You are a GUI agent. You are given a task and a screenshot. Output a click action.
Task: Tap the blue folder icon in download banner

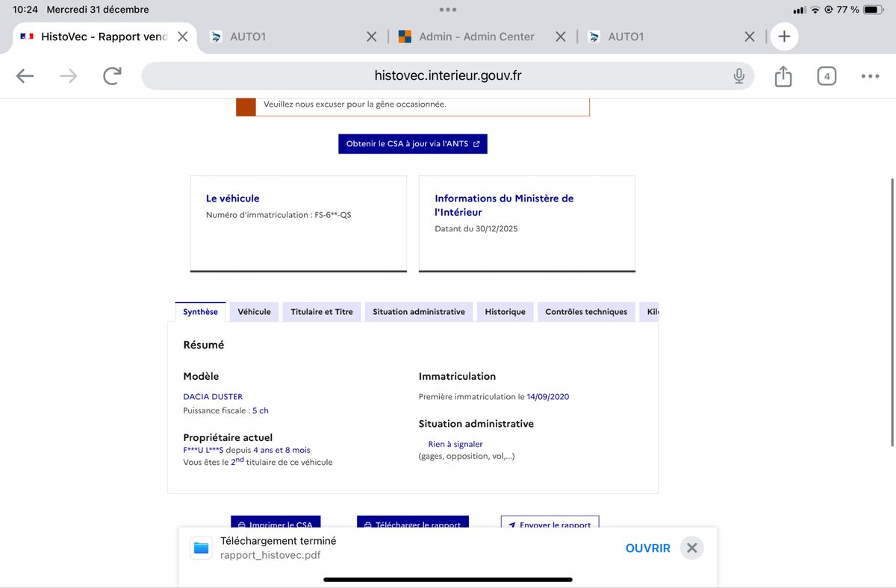(202, 548)
